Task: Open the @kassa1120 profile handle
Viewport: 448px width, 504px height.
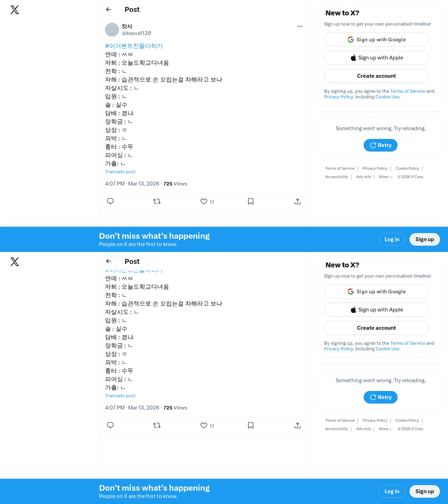Action: click(x=136, y=33)
